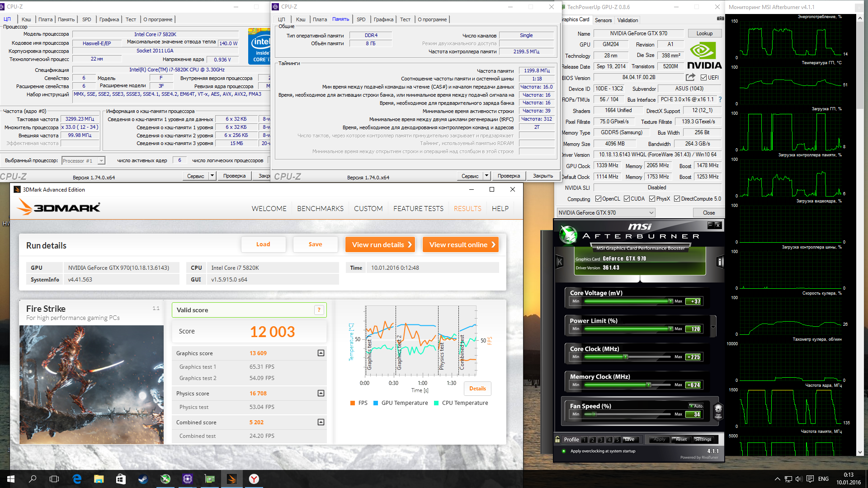868x488 pixels.
Task: Toggle the UEFI checkbox
Action: pyautogui.click(x=703, y=78)
